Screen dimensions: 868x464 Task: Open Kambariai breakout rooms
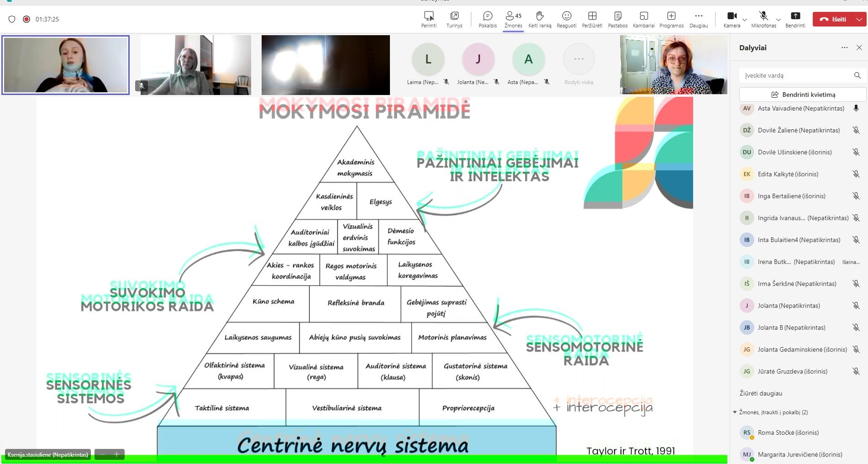(x=643, y=19)
